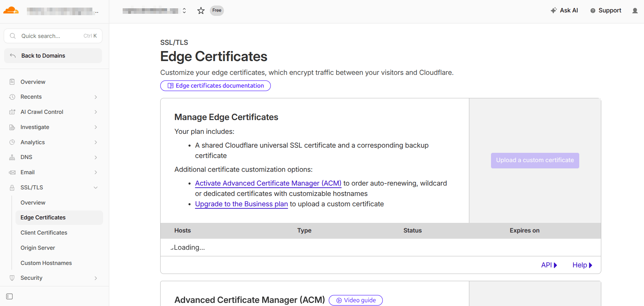
Task: Click the Investigate icon in sidebar
Action: point(12,127)
